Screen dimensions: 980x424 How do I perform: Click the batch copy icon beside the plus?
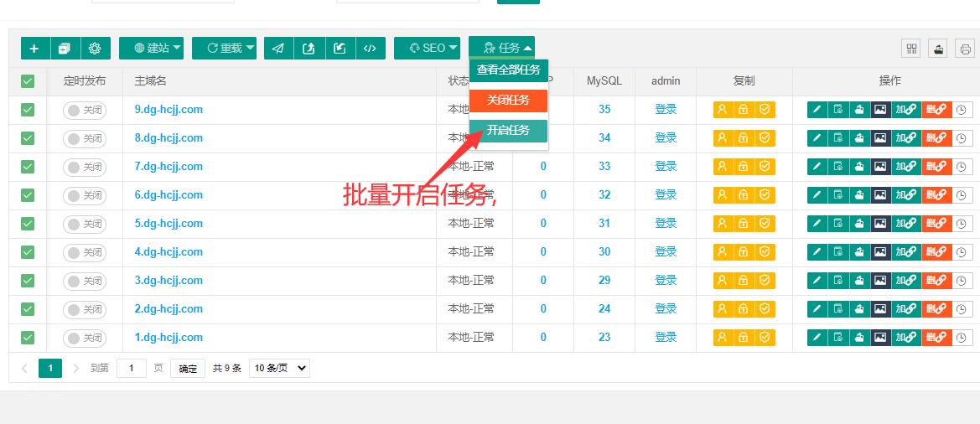(x=65, y=48)
